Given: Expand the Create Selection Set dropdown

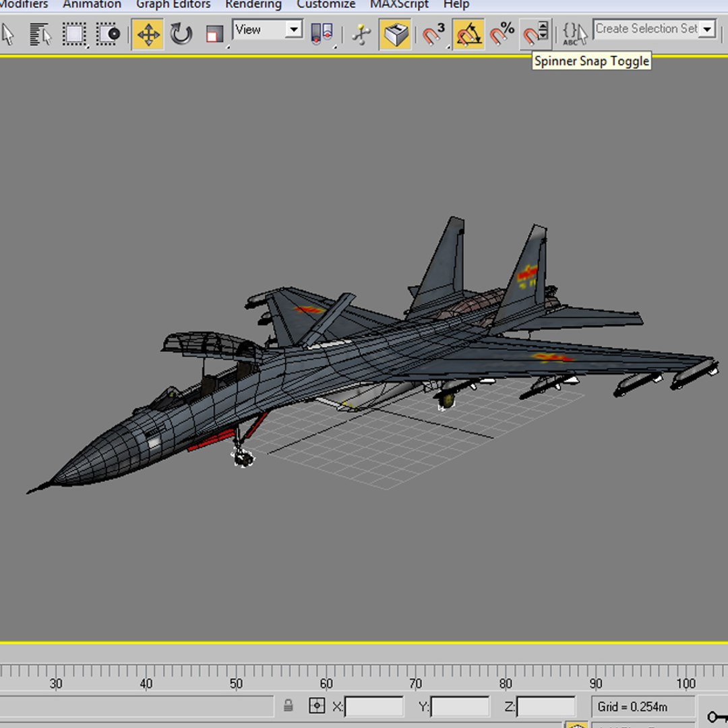Looking at the screenshot, I should (x=707, y=29).
